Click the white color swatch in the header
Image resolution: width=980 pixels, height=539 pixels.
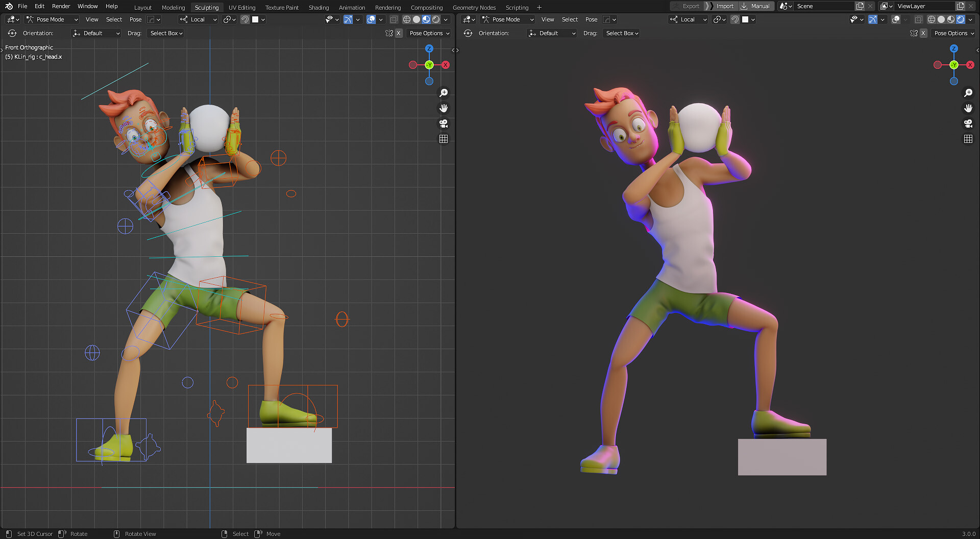click(256, 19)
